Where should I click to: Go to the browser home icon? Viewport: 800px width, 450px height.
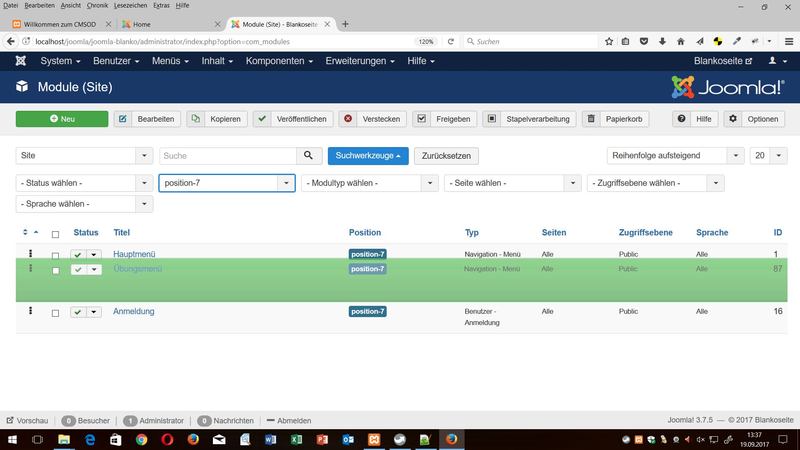[x=681, y=41]
